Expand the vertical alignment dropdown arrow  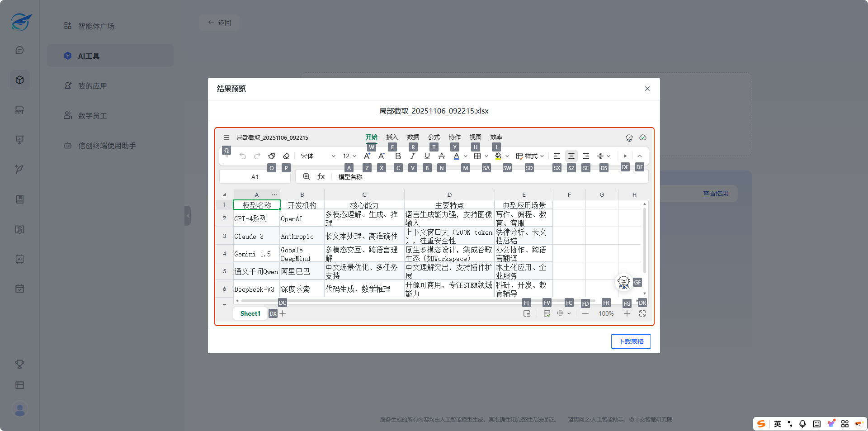[609, 156]
